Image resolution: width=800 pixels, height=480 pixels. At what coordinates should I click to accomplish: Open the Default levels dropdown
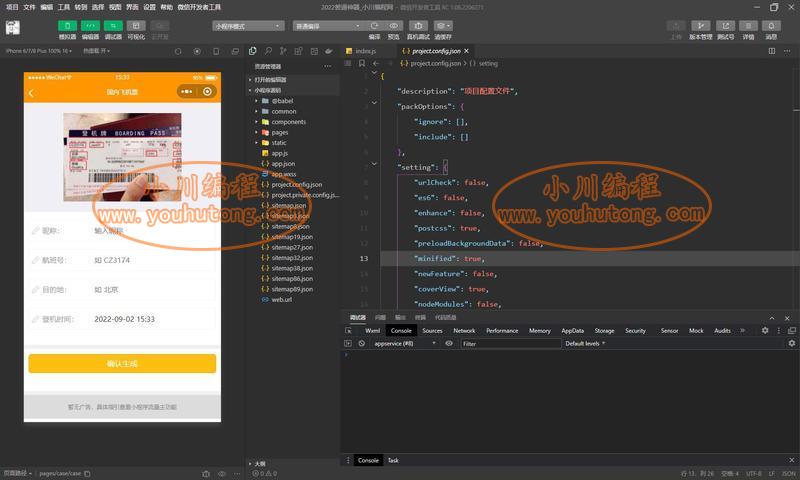click(585, 344)
